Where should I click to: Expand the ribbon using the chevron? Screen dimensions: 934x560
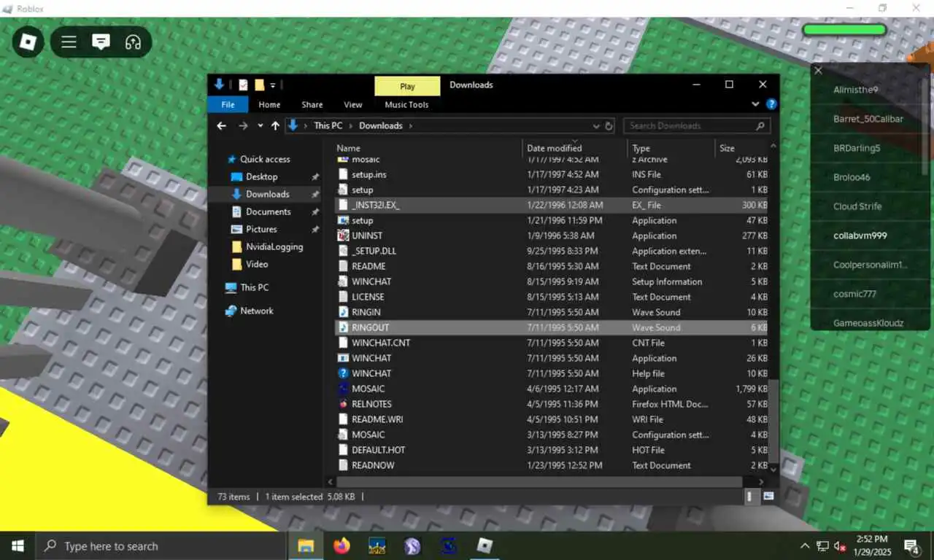coord(756,104)
